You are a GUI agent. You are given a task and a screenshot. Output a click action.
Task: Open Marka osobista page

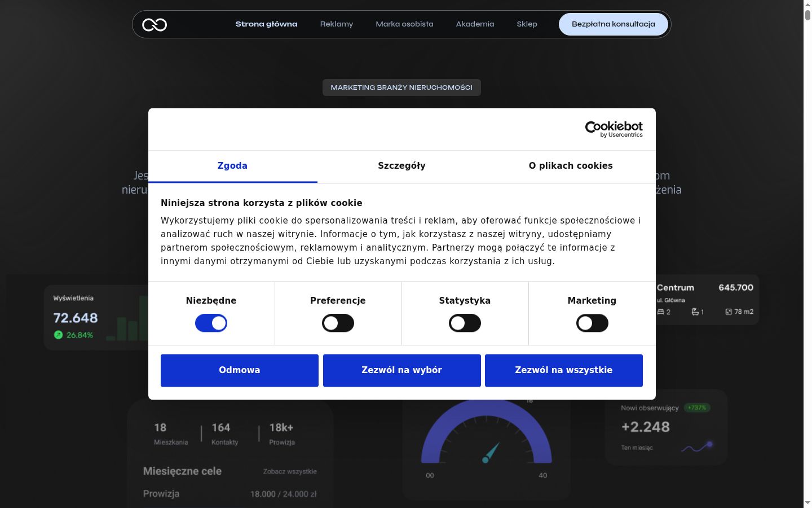(x=404, y=24)
